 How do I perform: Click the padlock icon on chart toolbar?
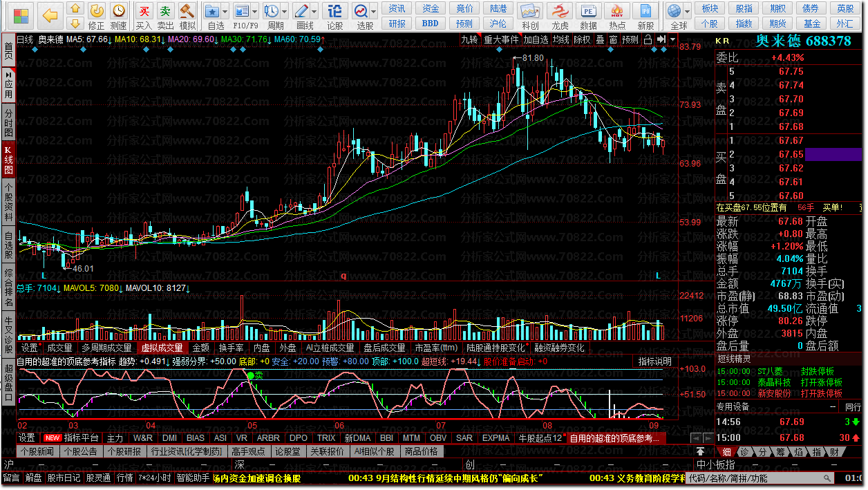click(648, 39)
